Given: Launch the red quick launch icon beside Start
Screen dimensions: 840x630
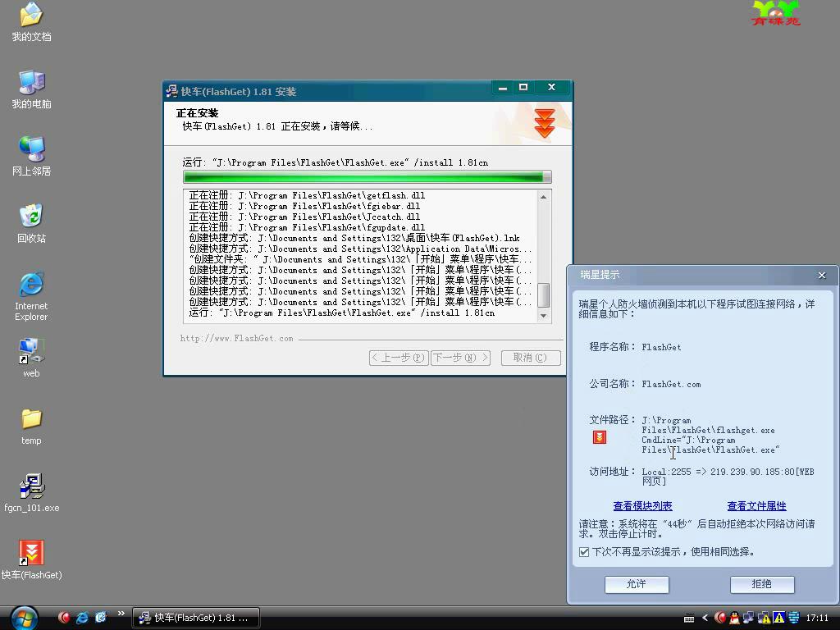Looking at the screenshot, I should (x=64, y=618).
